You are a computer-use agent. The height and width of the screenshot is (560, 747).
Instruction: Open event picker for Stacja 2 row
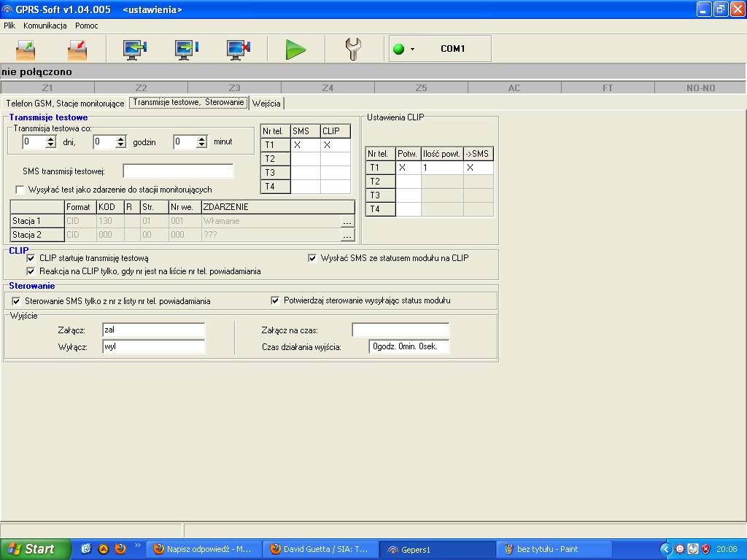coord(347,236)
